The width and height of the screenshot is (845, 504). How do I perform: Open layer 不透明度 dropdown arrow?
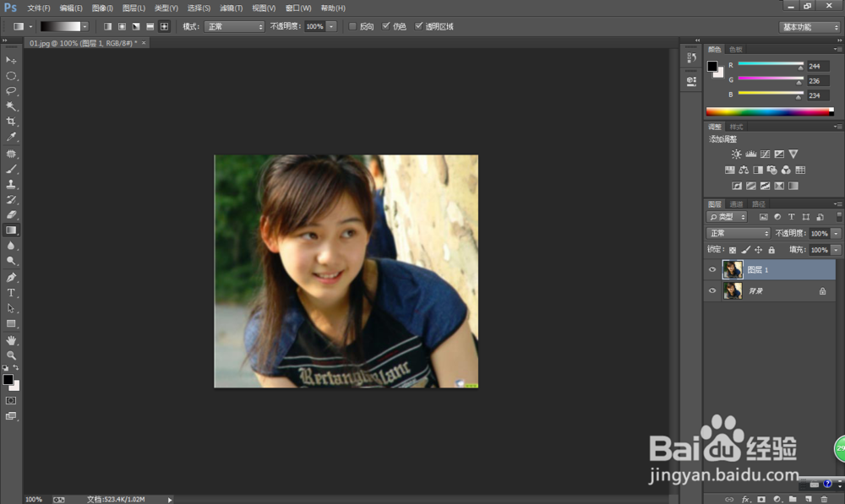click(x=836, y=233)
